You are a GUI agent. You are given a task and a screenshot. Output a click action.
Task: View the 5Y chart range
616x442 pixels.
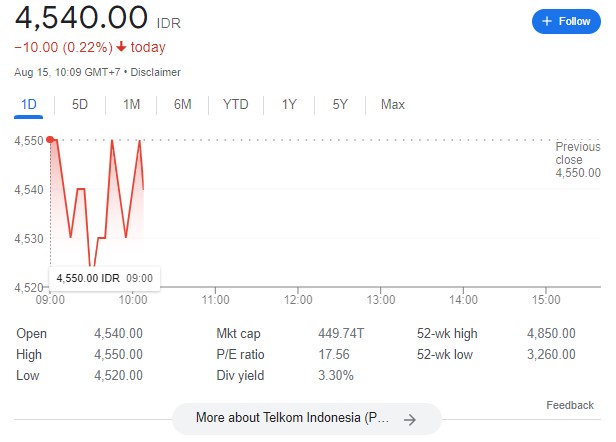coord(340,105)
